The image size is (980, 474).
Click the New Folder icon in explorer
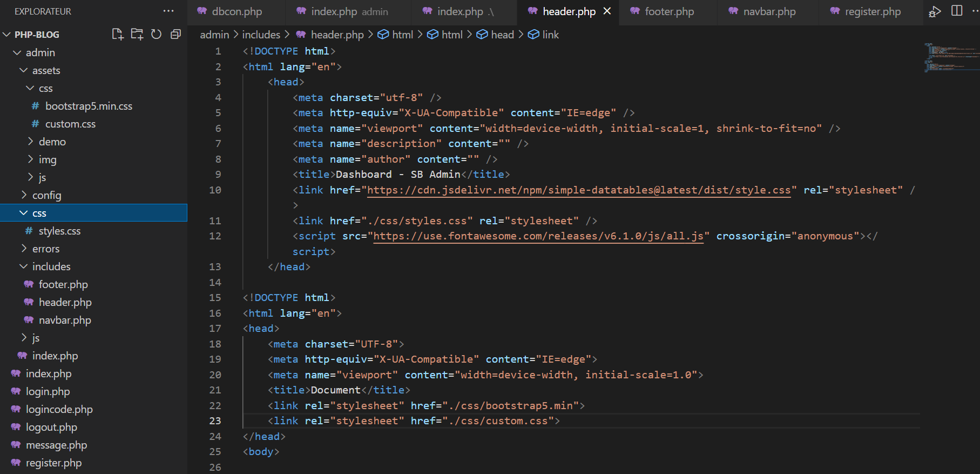pos(137,35)
